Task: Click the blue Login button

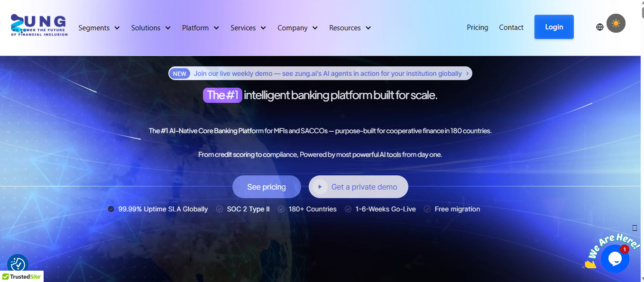Action: [x=554, y=27]
